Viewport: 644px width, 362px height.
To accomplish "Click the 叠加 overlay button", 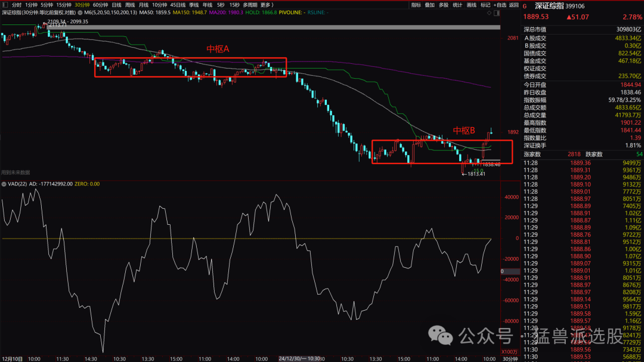I will tap(429, 5).
